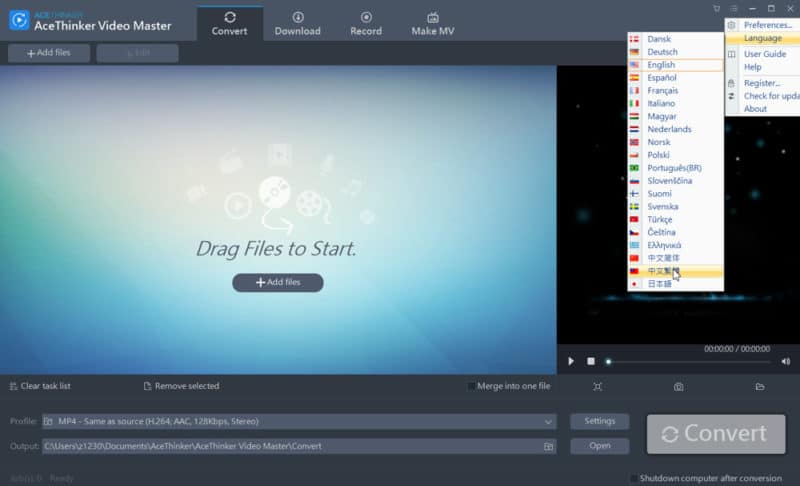Open User Guide from the menu

pyautogui.click(x=763, y=54)
